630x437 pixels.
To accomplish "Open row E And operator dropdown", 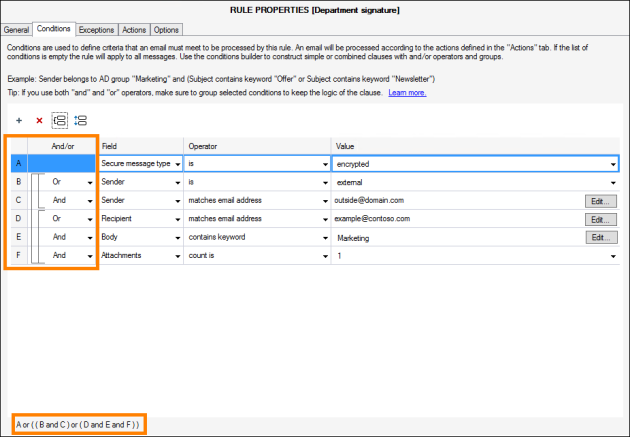I will [x=90, y=238].
